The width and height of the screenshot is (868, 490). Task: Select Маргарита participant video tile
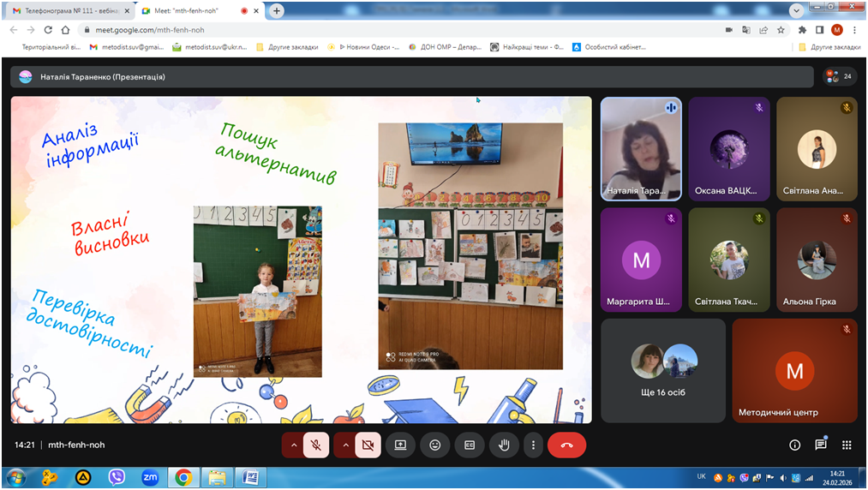[641, 260]
